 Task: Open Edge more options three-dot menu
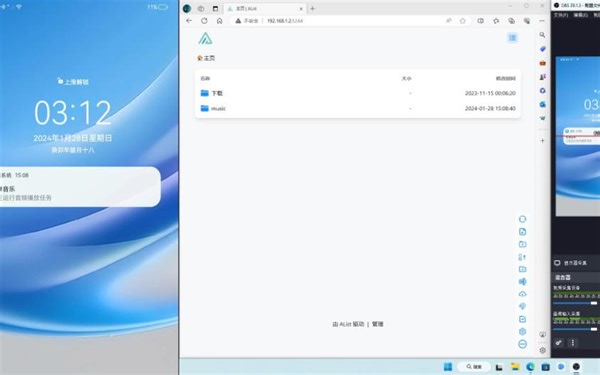[542, 21]
